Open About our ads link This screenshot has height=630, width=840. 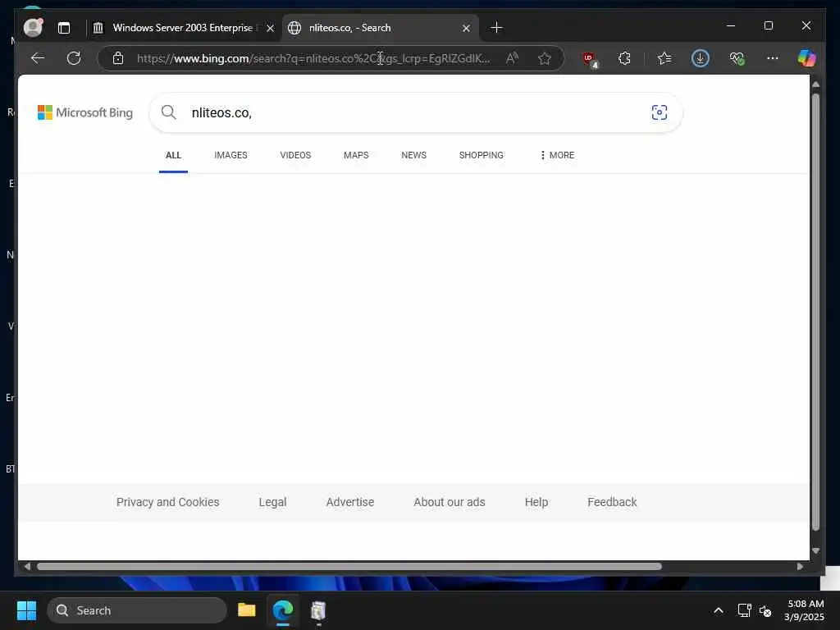pos(450,502)
